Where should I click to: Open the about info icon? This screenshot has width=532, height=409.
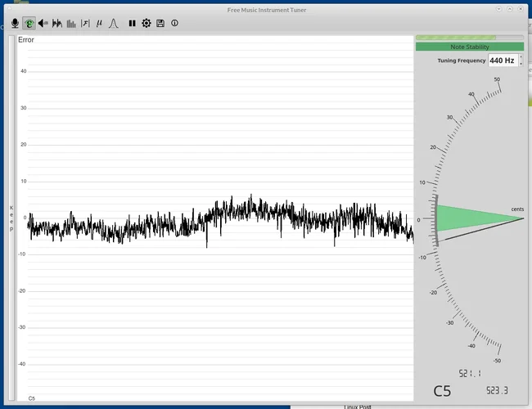(x=174, y=23)
